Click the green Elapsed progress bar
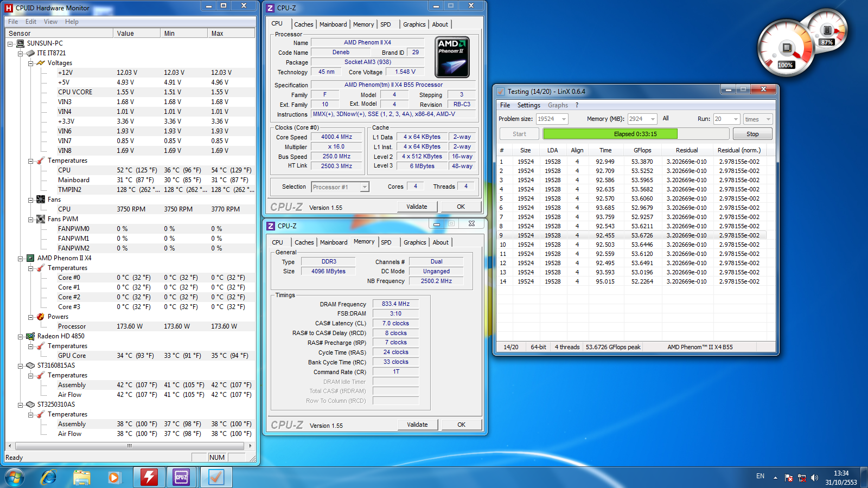 tap(610, 134)
